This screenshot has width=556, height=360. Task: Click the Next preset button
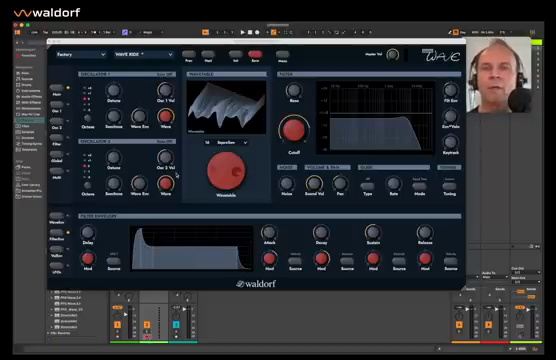[208, 54]
